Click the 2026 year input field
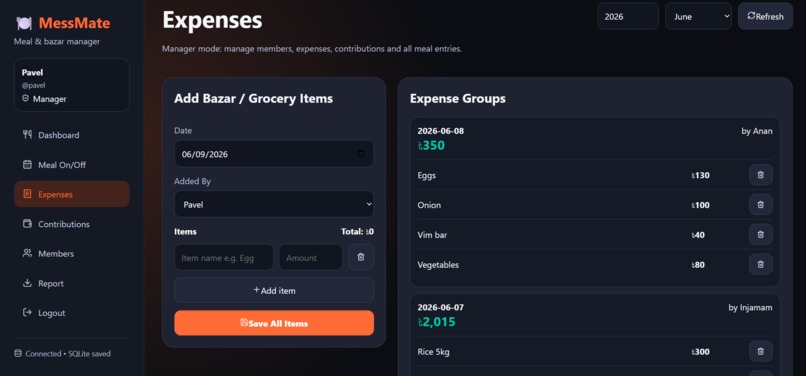Image resolution: width=806 pixels, height=376 pixels. [628, 16]
